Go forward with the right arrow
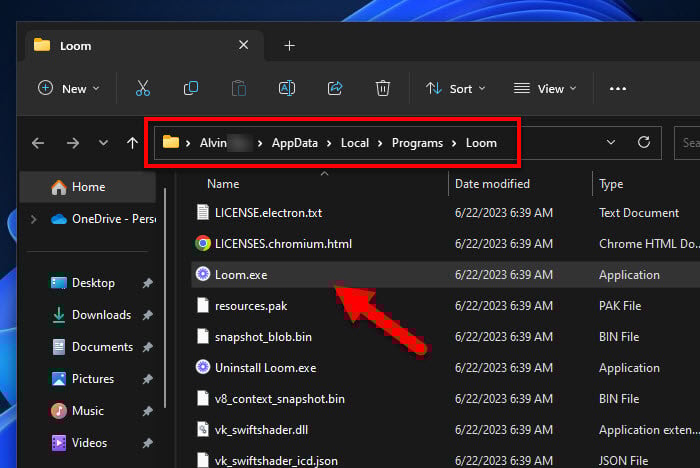700x468 pixels. coord(73,143)
